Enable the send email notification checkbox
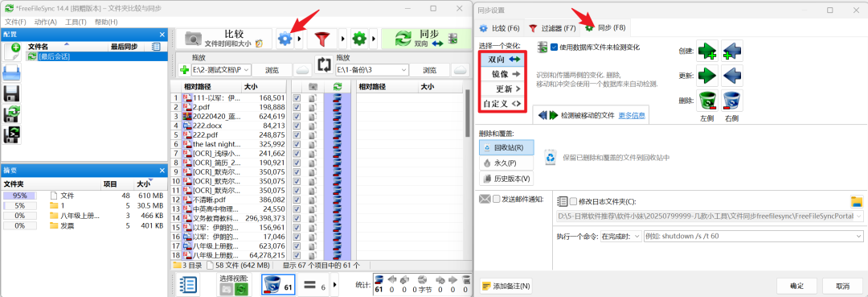The width and height of the screenshot is (868, 297). 497,199
